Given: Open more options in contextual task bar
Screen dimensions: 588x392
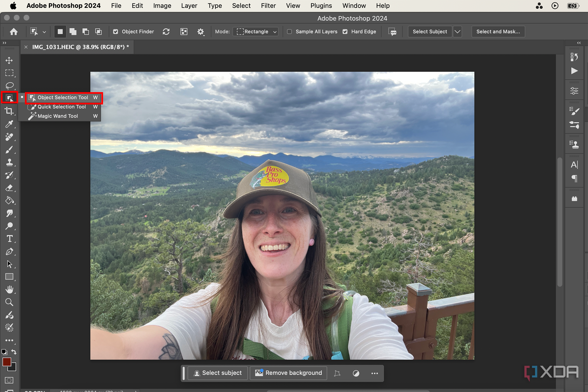Looking at the screenshot, I should [x=375, y=373].
